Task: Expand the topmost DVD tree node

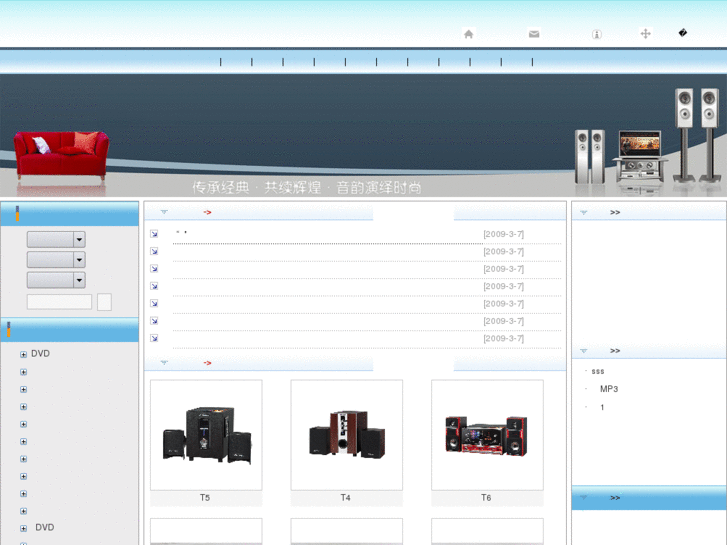Action: click(x=23, y=354)
